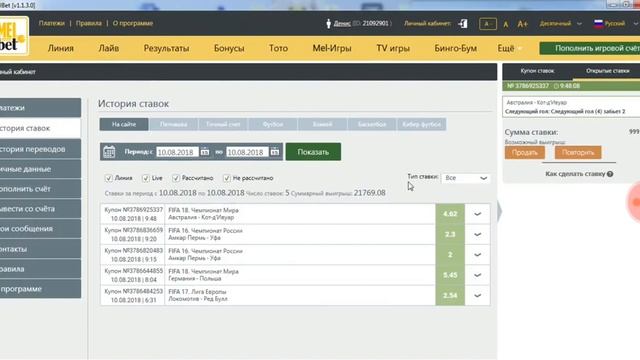The height and width of the screenshot is (360, 640).
Task: Click the Анкар Пермь - Уфа row with odds 2.3
Action: [x=295, y=234]
